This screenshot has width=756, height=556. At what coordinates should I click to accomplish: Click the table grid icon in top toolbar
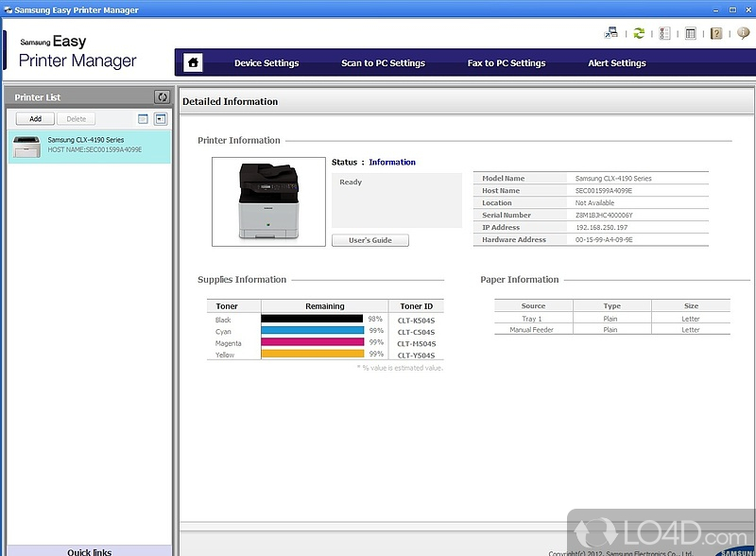coord(691,33)
